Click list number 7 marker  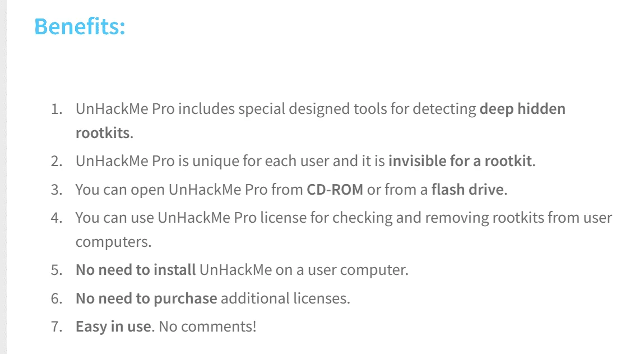(x=57, y=327)
